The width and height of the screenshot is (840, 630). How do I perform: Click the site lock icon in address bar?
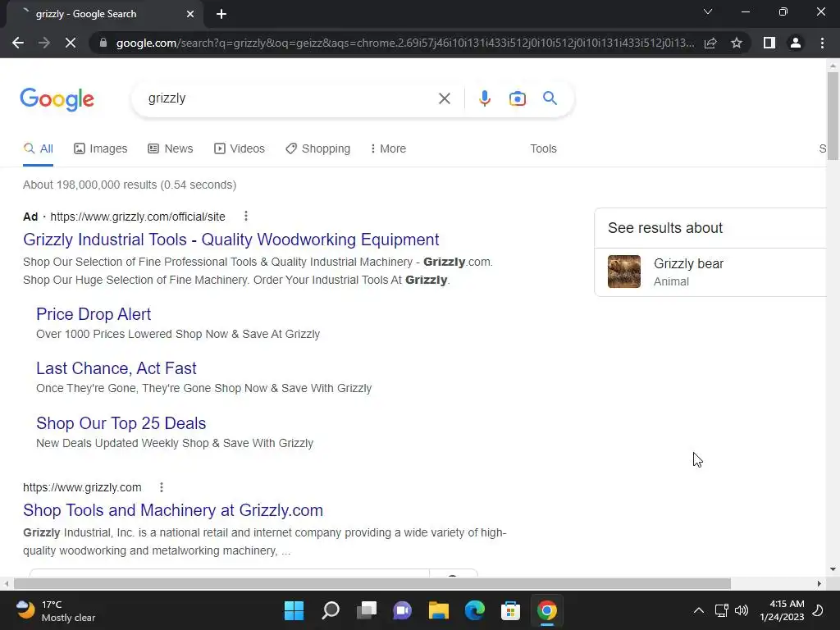[103, 43]
